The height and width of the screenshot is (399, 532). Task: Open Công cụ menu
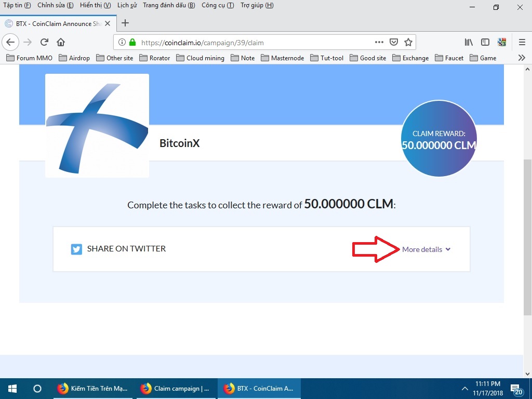point(218,5)
